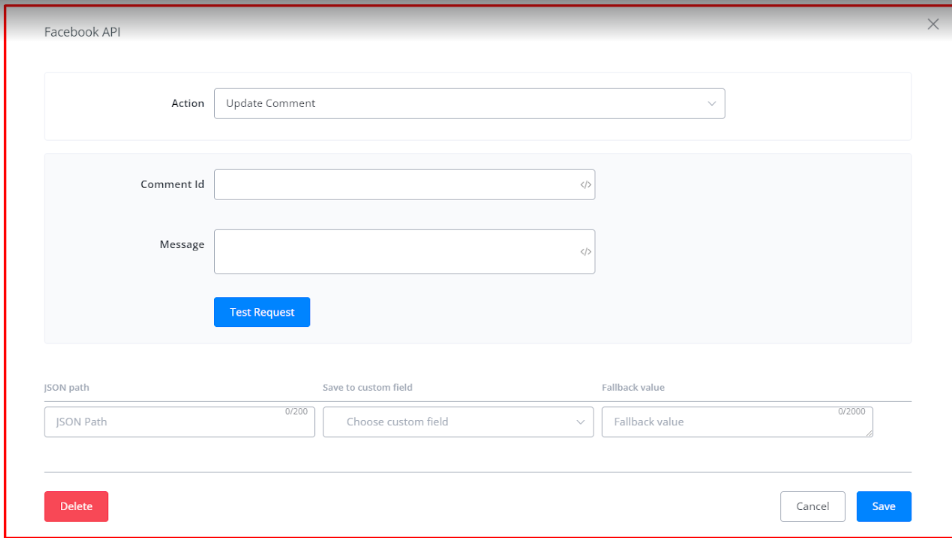Open the Action dropdown showing Update Comment
This screenshot has width=952, height=538.
tap(469, 104)
